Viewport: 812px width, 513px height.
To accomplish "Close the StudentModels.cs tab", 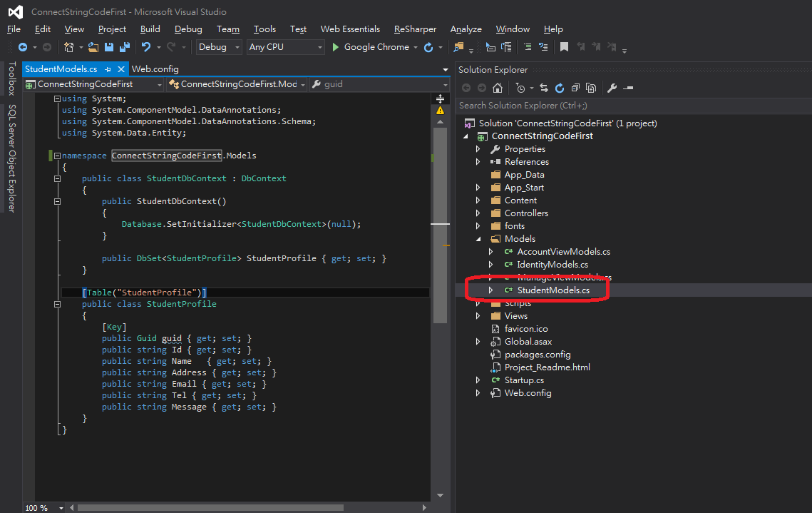I will (x=120, y=69).
